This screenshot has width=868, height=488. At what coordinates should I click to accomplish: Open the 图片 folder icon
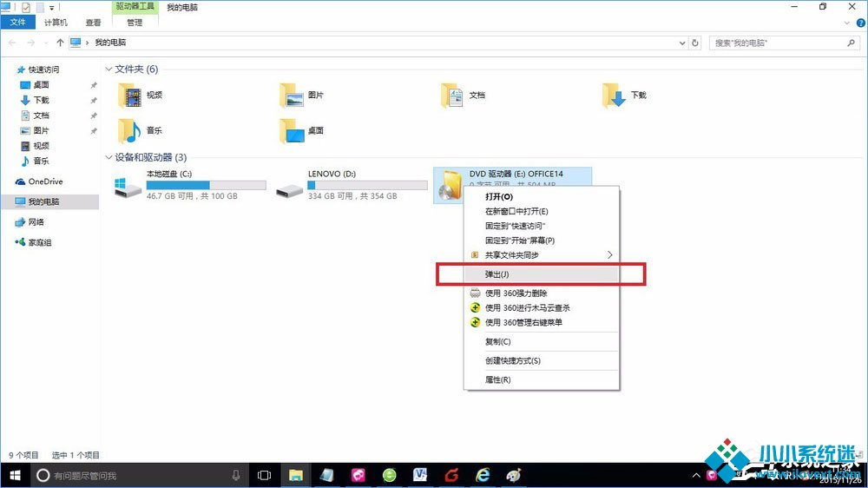292,96
